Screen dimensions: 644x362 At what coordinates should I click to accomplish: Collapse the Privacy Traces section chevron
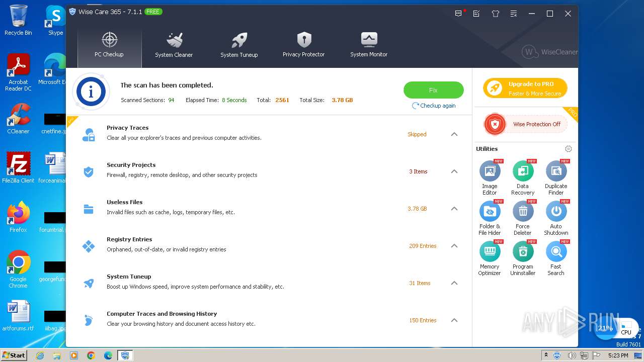click(x=454, y=134)
